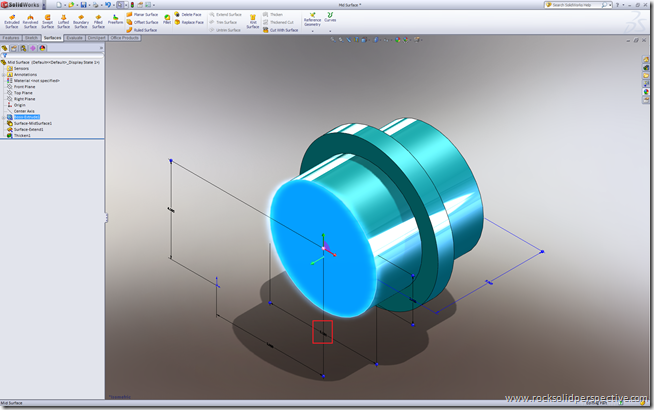Click the Ruled Surface command
Image resolution: width=654 pixels, height=410 pixels.
pos(142,30)
